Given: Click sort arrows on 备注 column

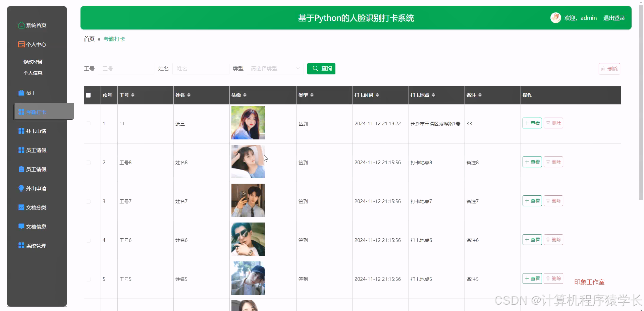Looking at the screenshot, I should coord(480,95).
